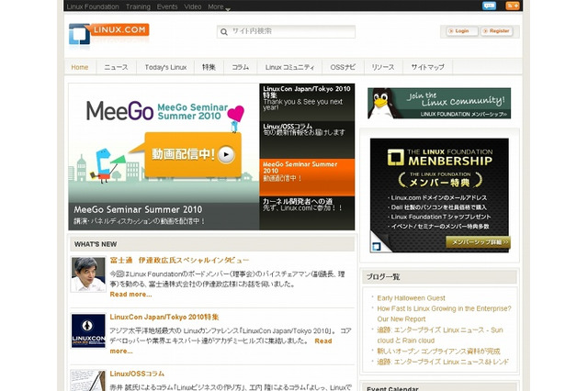Open 富士通 伊達政広氏スペシャルインタビュー article
This screenshot has width=588, height=391.
click(x=180, y=261)
